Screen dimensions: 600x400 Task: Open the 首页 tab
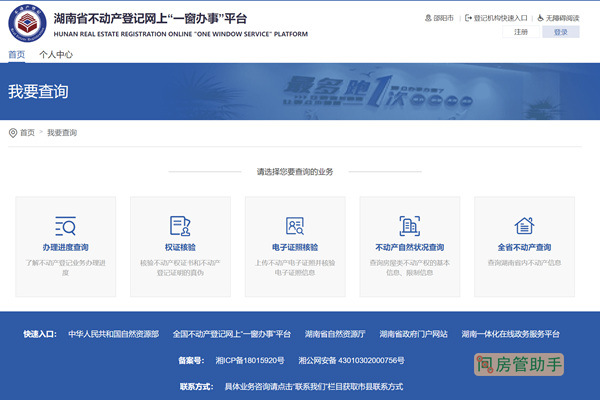[x=17, y=54]
